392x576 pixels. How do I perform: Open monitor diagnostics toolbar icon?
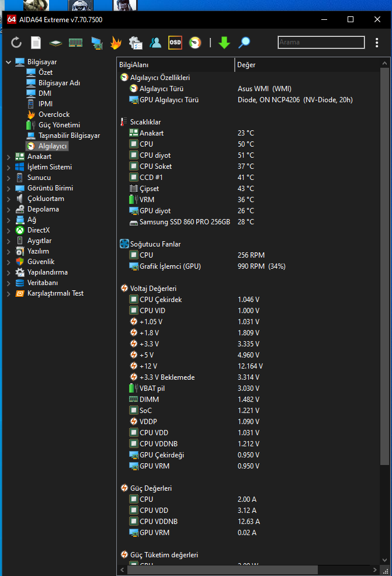[96, 43]
